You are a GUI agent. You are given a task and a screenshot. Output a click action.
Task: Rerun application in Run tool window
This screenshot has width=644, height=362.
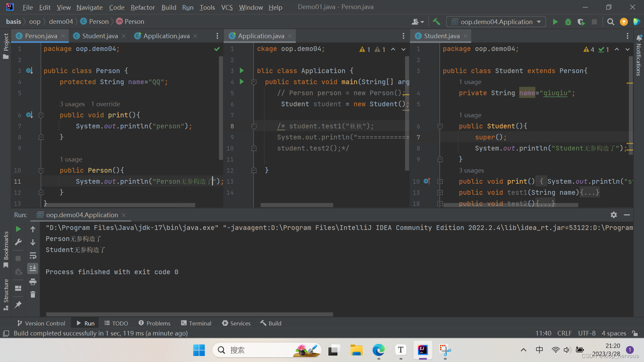pos(18,229)
